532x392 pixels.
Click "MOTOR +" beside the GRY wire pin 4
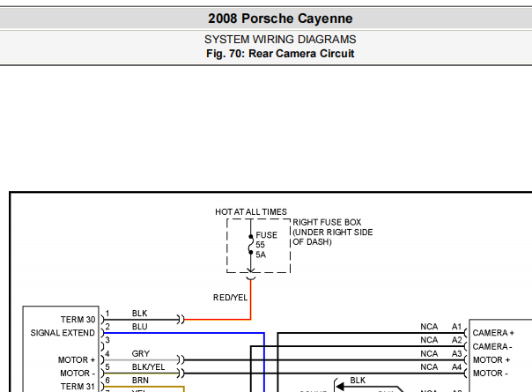click(x=77, y=359)
